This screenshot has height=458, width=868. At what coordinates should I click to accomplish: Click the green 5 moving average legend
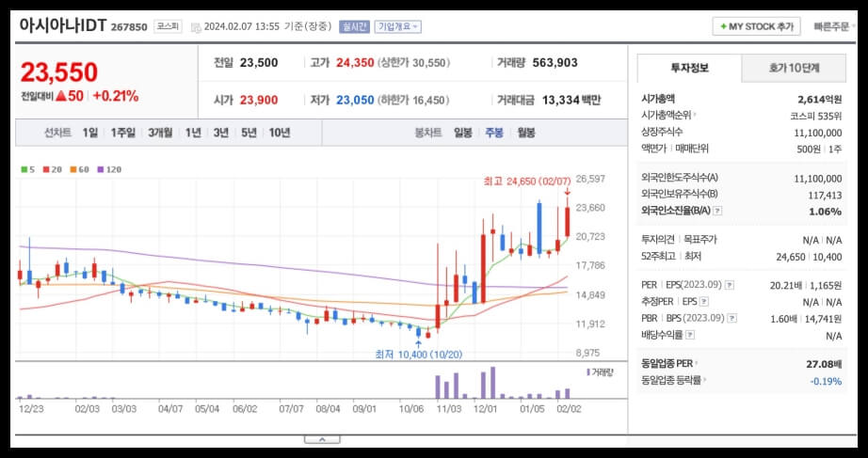tap(27, 170)
